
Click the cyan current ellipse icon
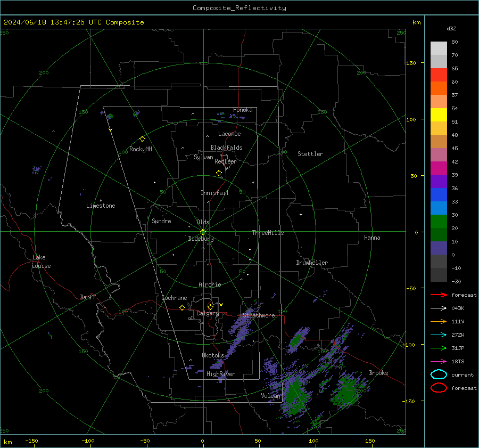coord(439,374)
